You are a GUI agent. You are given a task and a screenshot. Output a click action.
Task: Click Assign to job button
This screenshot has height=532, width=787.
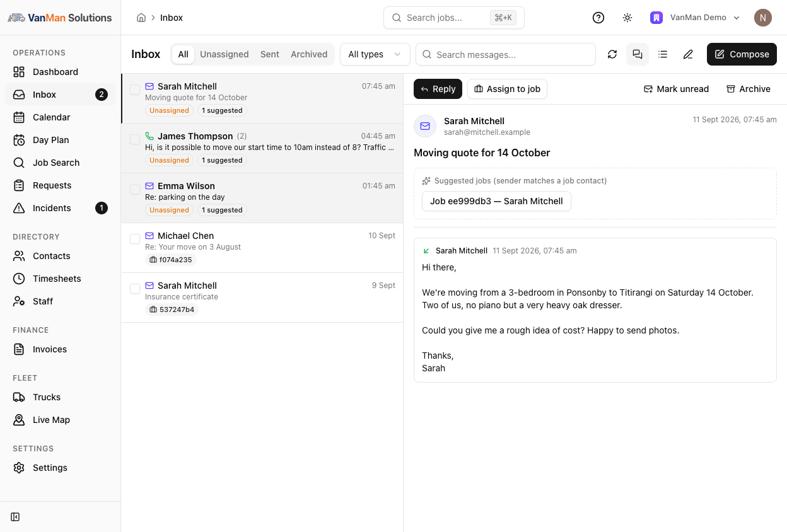coord(507,89)
